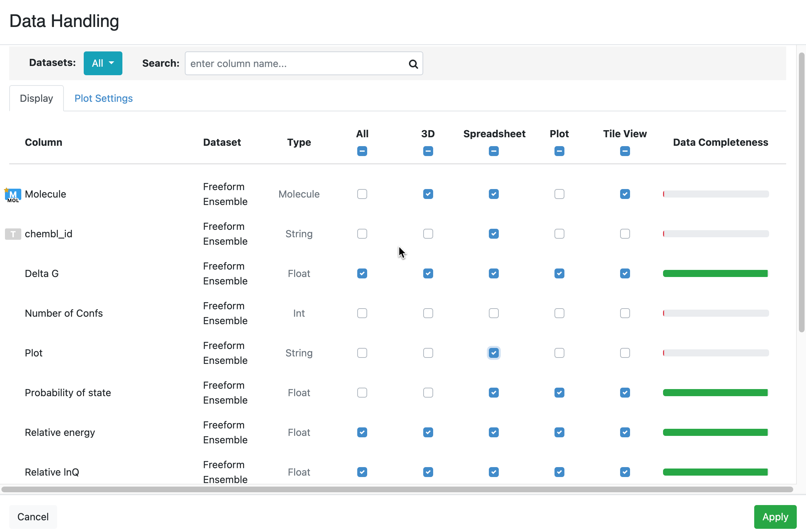Enable Tile View for the Plot row

tap(625, 353)
